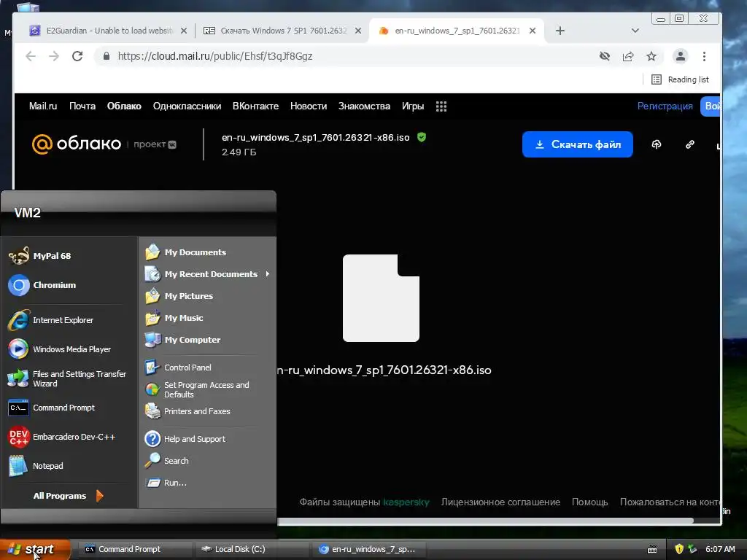Open Files and Settings Transfer Wizard
This screenshot has height=560, width=747.
(67, 378)
